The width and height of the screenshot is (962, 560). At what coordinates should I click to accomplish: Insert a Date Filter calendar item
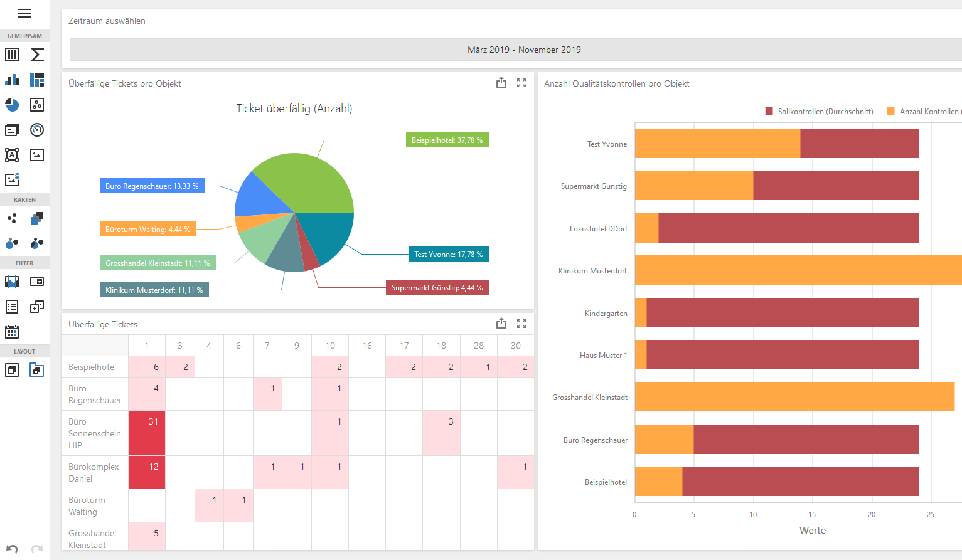(x=12, y=332)
